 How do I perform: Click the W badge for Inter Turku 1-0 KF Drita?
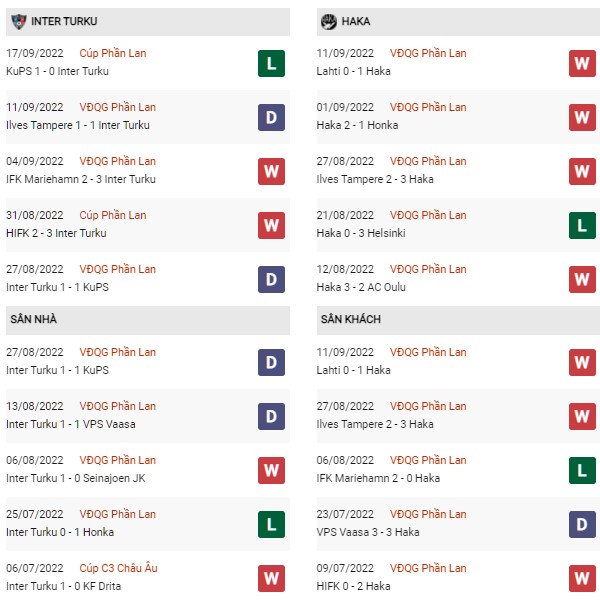(x=271, y=578)
